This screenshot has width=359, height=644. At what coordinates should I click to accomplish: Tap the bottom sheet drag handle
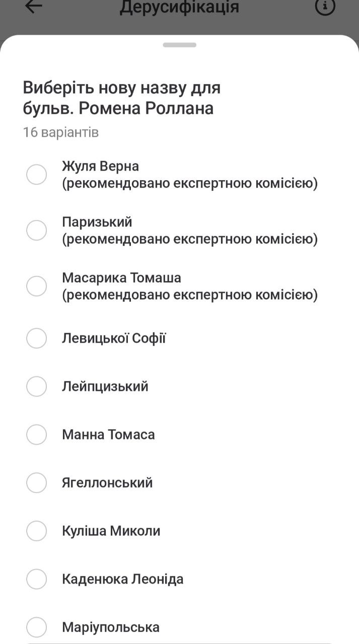[x=179, y=45]
